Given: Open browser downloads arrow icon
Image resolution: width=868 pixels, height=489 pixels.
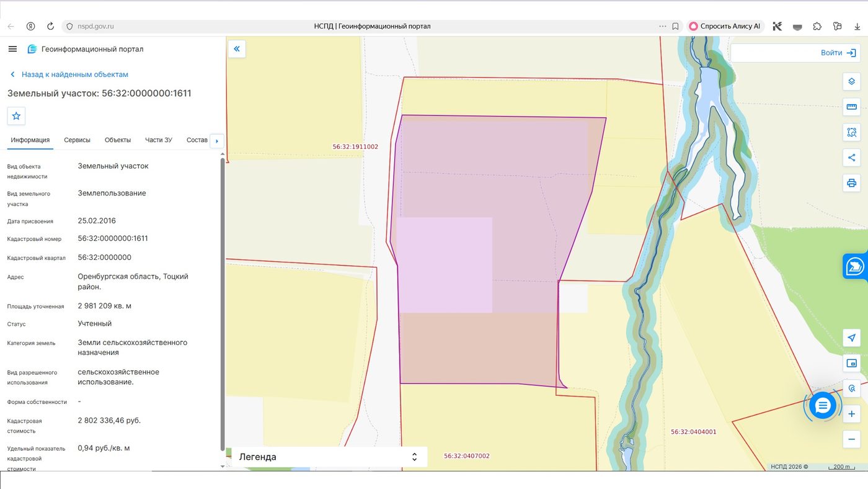Looking at the screenshot, I should tap(857, 27).
